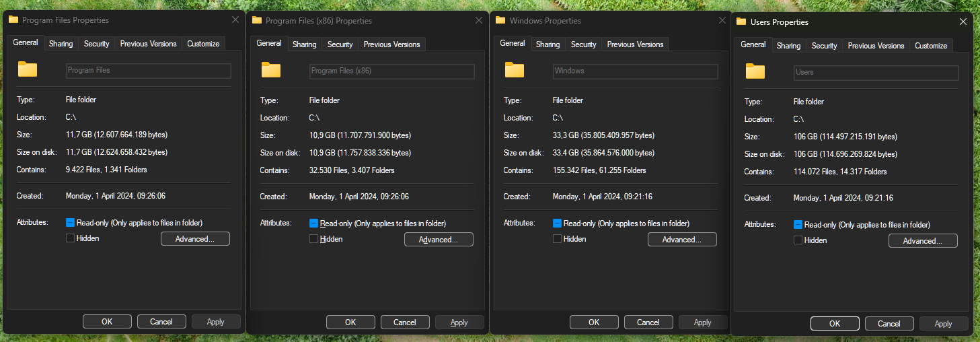Toggle Read-only checkbox in Windows Properties
The height and width of the screenshot is (342, 980).
click(x=557, y=223)
